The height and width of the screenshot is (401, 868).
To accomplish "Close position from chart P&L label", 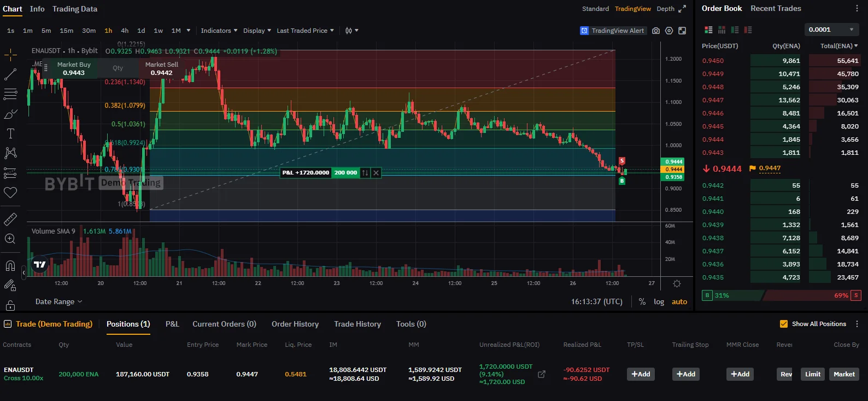I will (376, 173).
